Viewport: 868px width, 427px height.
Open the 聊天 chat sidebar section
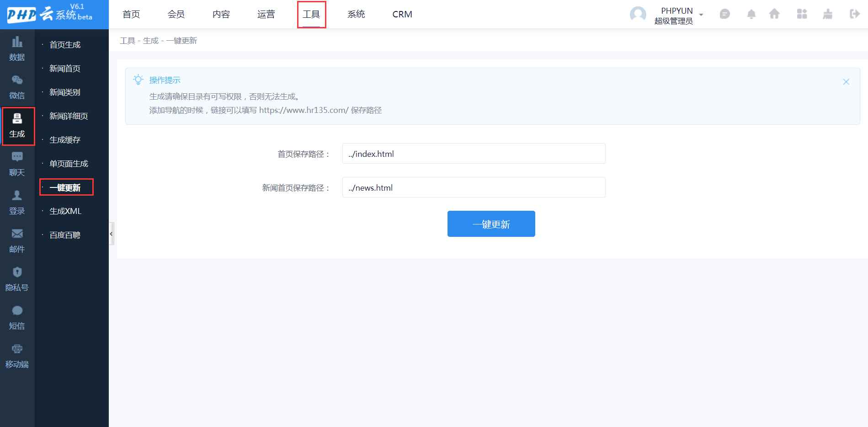[17, 164]
